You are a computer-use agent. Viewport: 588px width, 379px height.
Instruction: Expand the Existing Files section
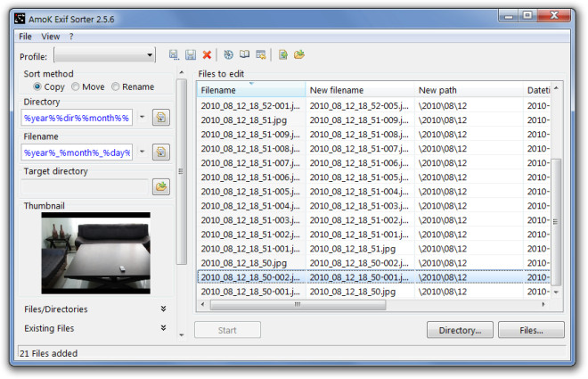coord(163,328)
